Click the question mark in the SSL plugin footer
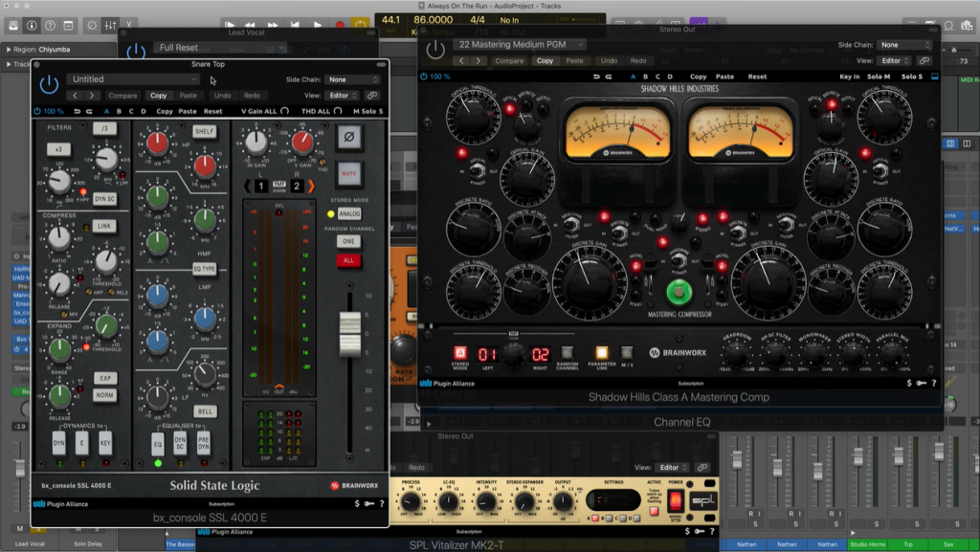The image size is (980, 552). 381,503
